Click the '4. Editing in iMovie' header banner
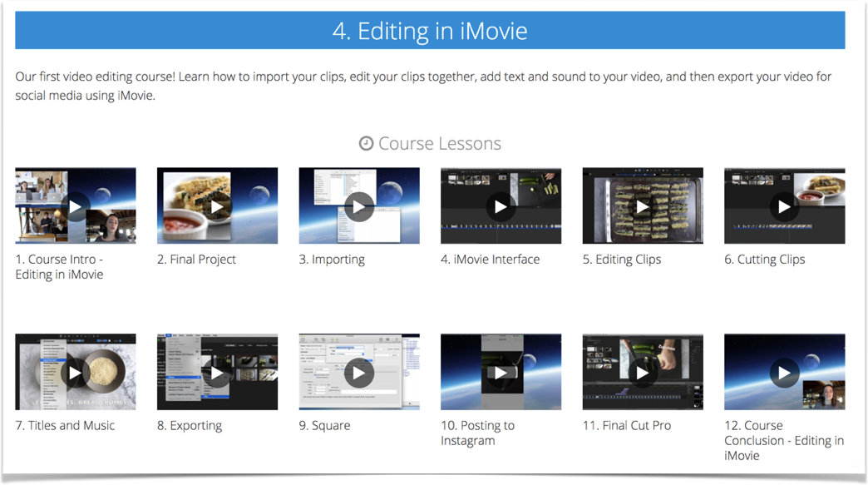 (430, 31)
